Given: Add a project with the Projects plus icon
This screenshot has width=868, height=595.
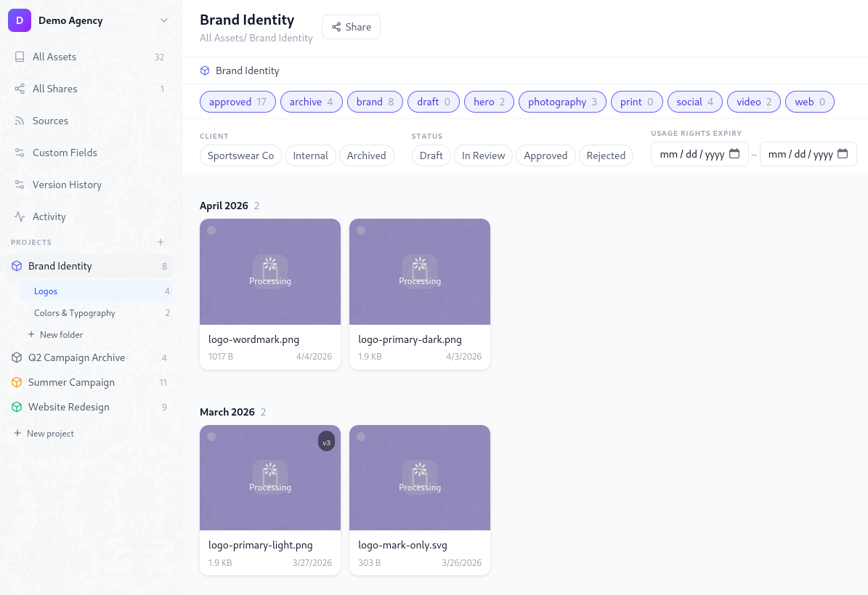Looking at the screenshot, I should pos(161,242).
